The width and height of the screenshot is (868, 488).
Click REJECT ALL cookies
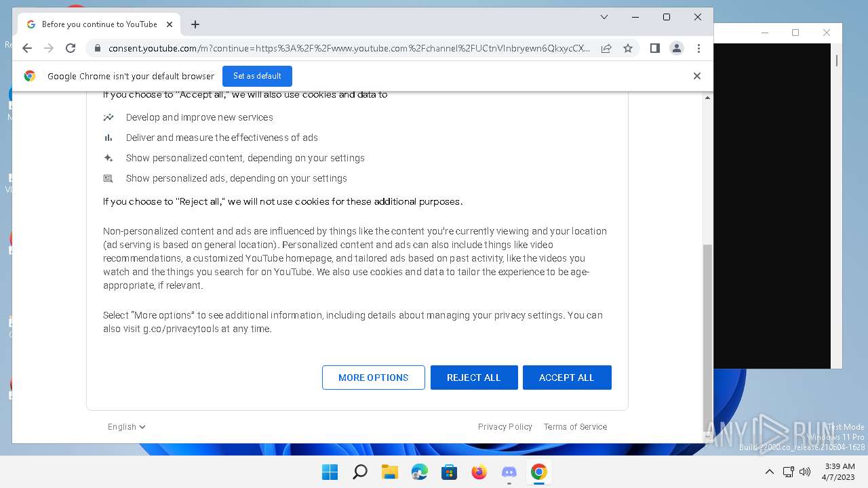click(x=474, y=378)
